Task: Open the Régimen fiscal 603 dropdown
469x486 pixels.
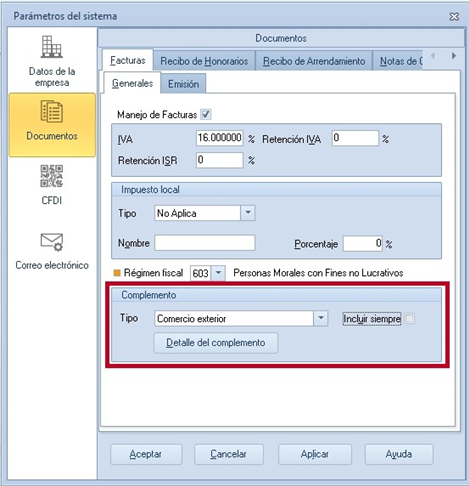Action: (218, 273)
